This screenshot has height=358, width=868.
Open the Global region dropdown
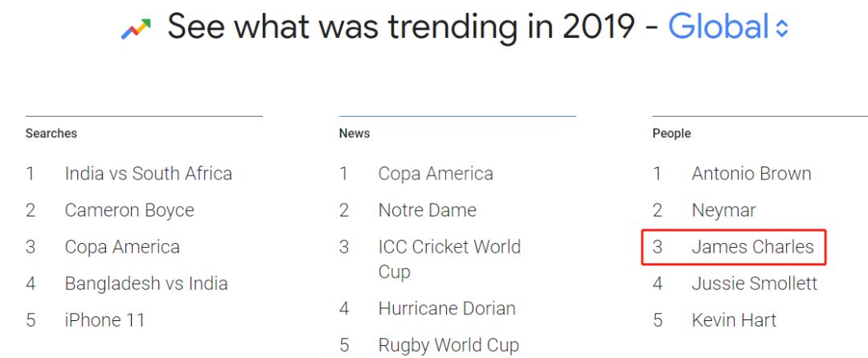pos(719,27)
